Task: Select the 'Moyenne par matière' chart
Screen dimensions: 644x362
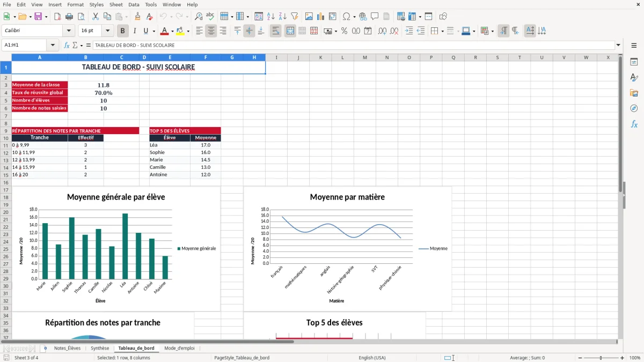Action: tap(348, 248)
